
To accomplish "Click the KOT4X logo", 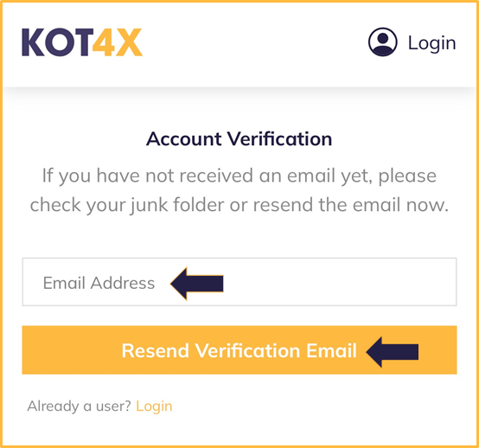I will (x=82, y=42).
